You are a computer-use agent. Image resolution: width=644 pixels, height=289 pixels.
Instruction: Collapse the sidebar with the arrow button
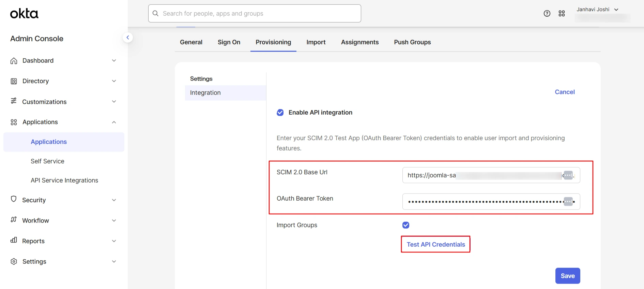tap(128, 38)
